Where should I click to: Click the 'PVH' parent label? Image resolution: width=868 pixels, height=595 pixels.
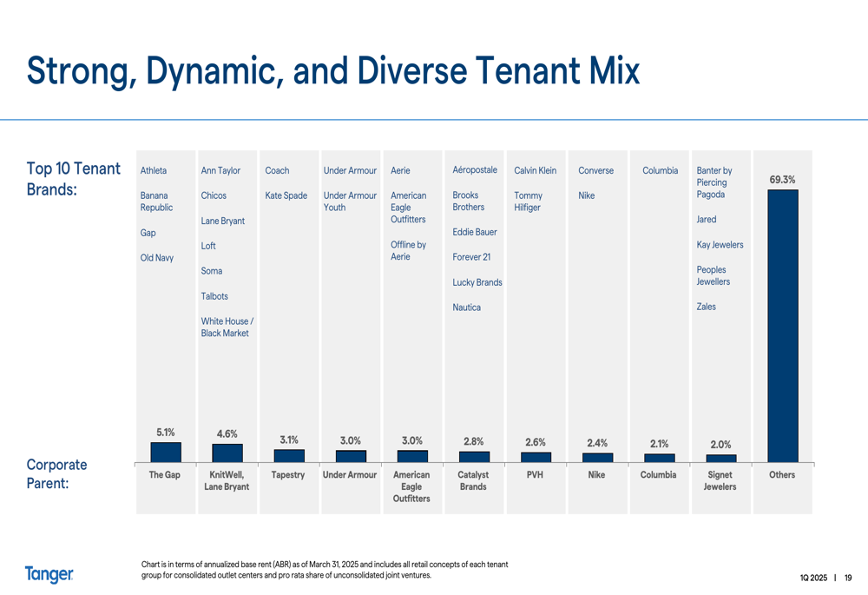pos(535,475)
